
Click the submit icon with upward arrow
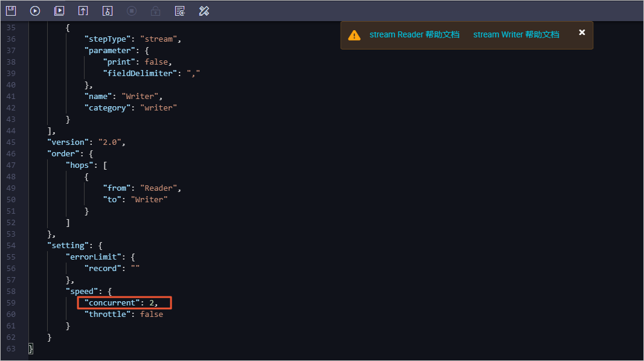coord(83,11)
